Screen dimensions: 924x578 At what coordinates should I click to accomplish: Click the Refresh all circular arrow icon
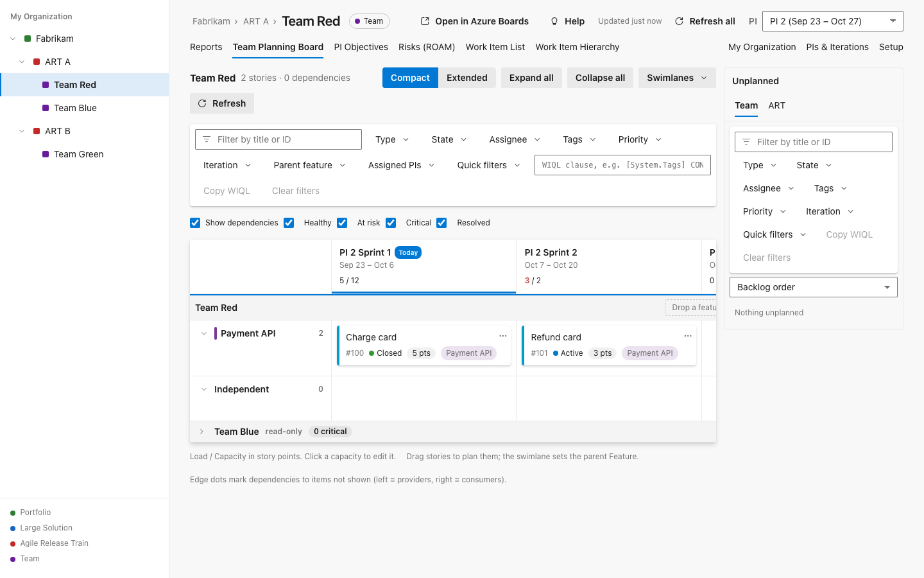coord(679,21)
